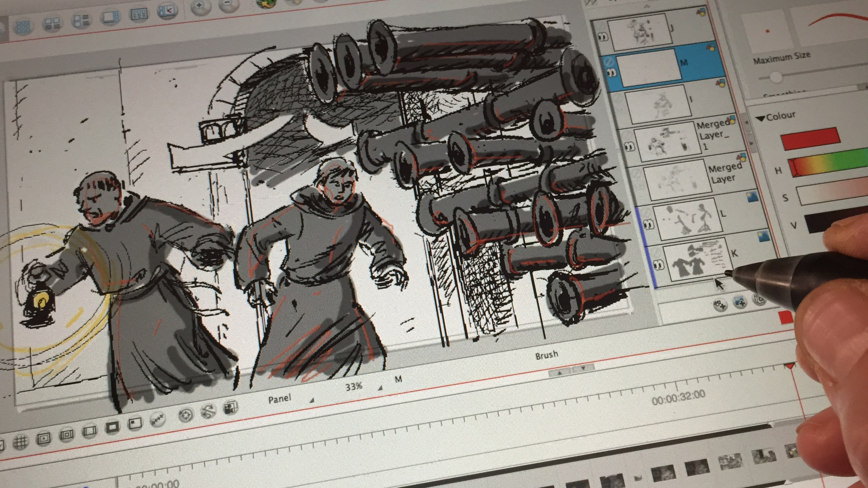Click the reset rotation arrows icon
This screenshot has width=868, height=488.
tap(208, 411)
